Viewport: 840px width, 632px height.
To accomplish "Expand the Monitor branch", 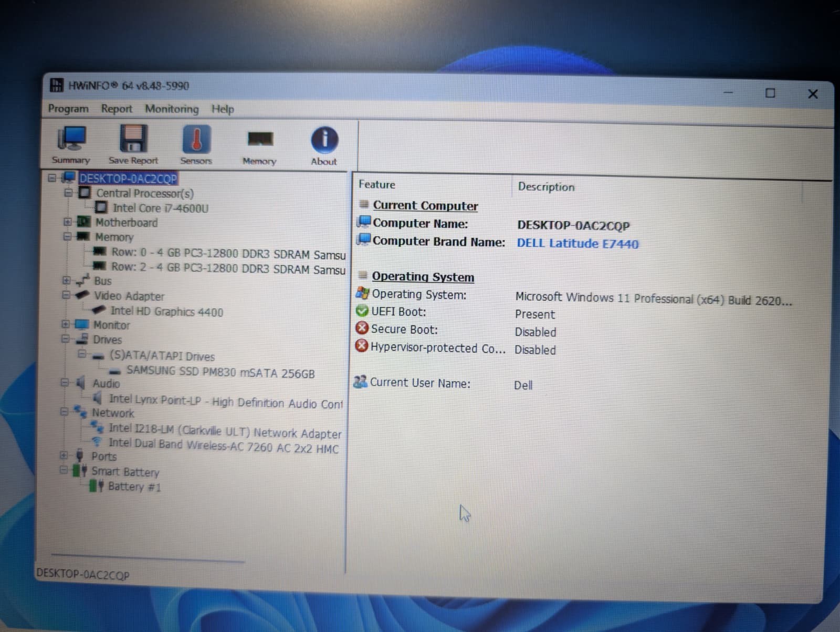I will point(66,324).
